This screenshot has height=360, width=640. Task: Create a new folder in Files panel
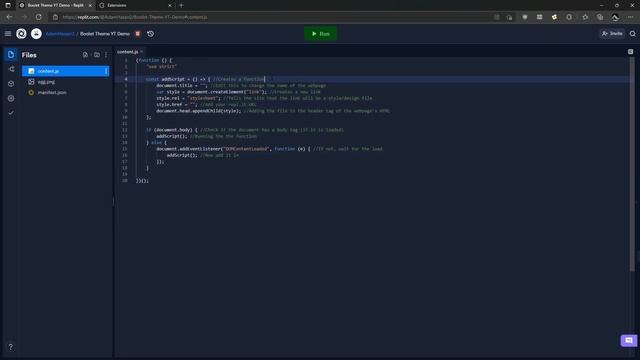(x=97, y=55)
